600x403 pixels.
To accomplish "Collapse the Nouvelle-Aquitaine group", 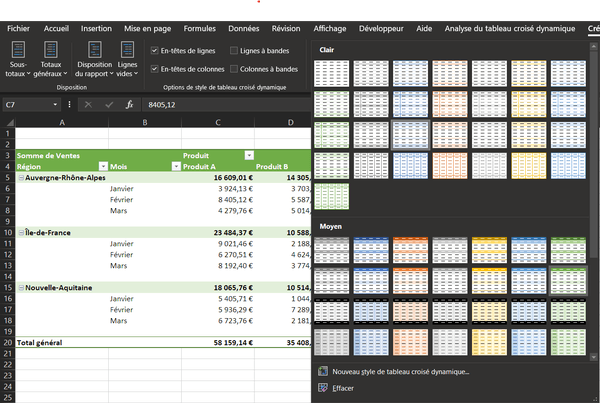I will 21,288.
